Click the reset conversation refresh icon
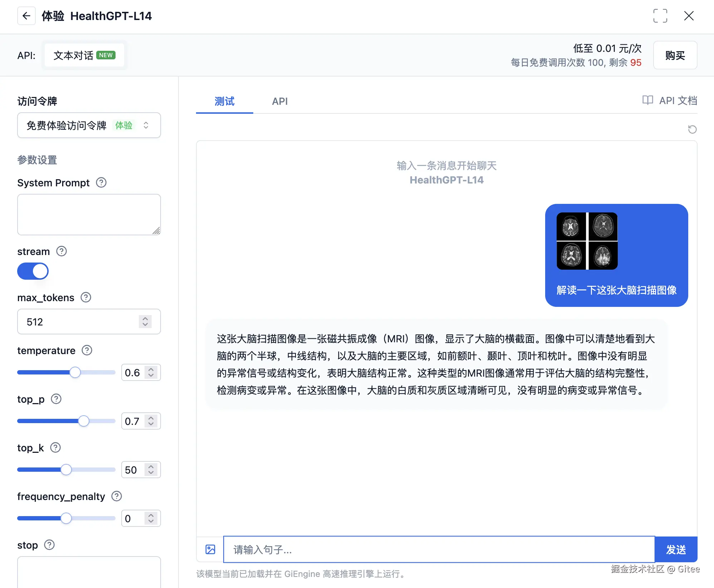714x588 pixels. [692, 129]
